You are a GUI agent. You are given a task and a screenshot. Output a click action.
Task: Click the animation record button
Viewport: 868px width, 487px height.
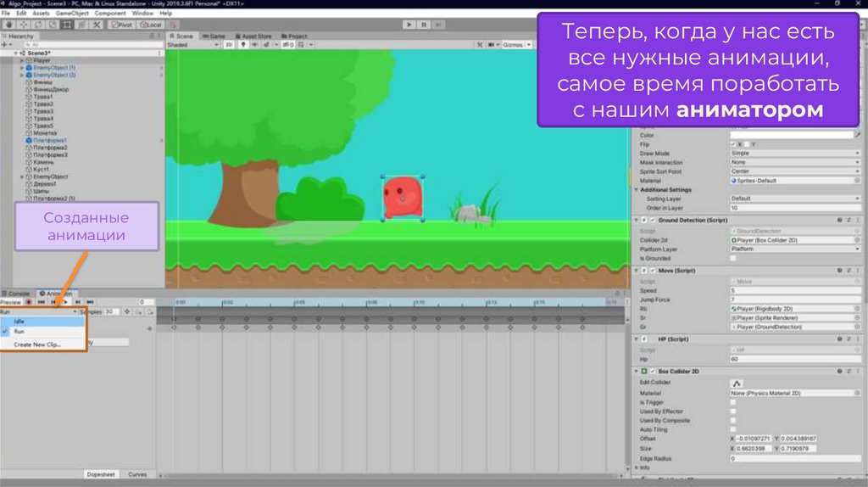pyautogui.click(x=29, y=301)
